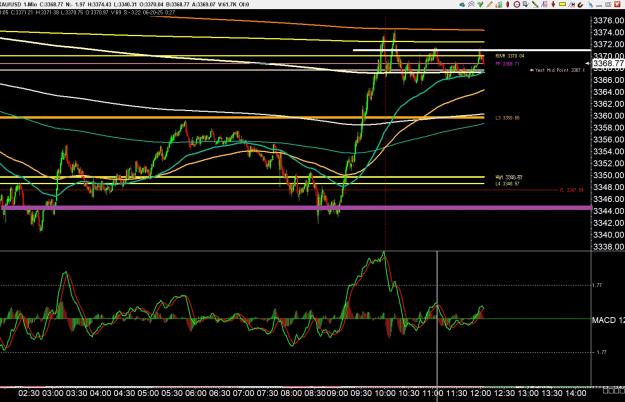Click the current price tag 3368.77
The height and width of the screenshot is (402, 625).
click(x=608, y=63)
